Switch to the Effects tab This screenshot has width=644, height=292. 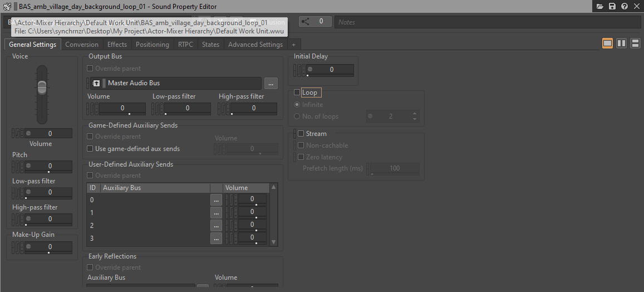(x=117, y=45)
